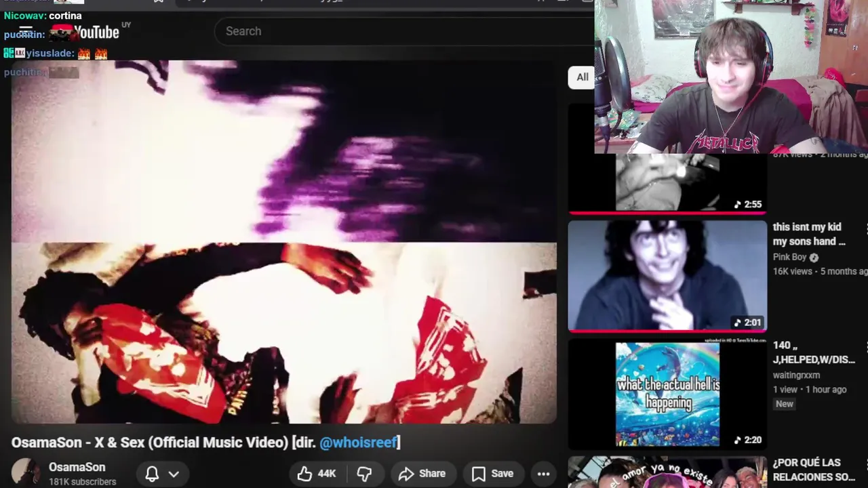Dislike the OsamaSon video
The image size is (868, 488).
coord(365,474)
